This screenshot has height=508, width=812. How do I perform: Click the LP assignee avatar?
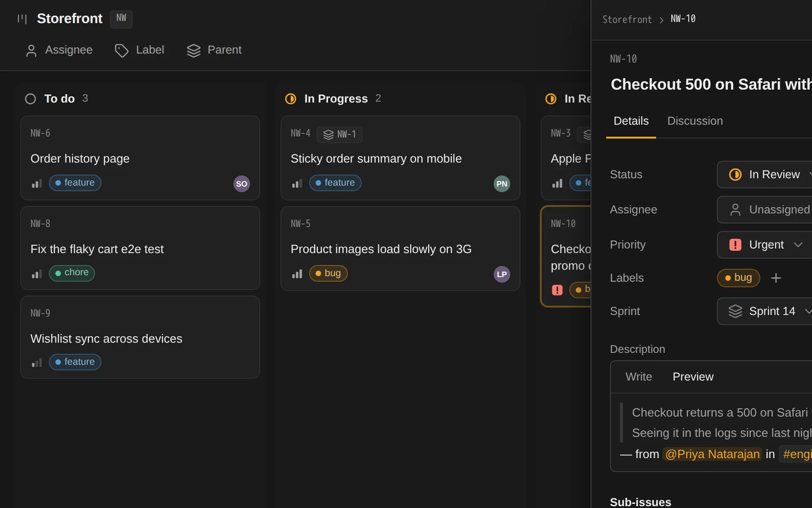[x=502, y=274]
